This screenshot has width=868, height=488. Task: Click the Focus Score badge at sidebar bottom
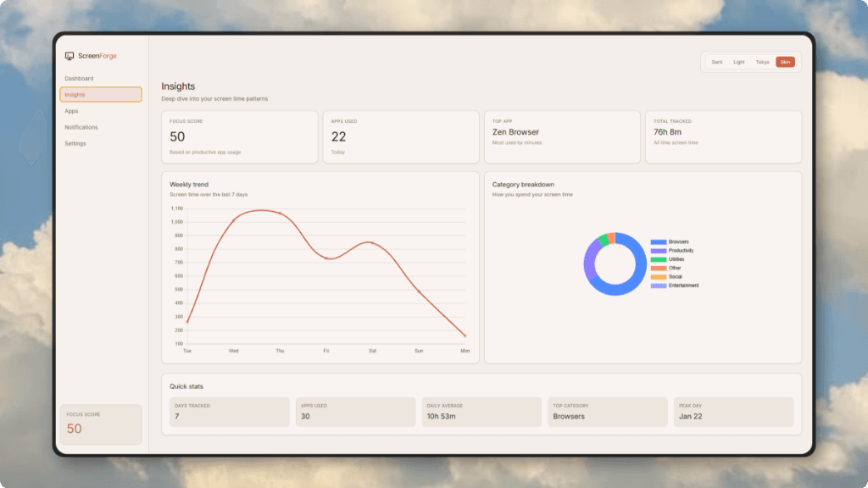pos(100,423)
